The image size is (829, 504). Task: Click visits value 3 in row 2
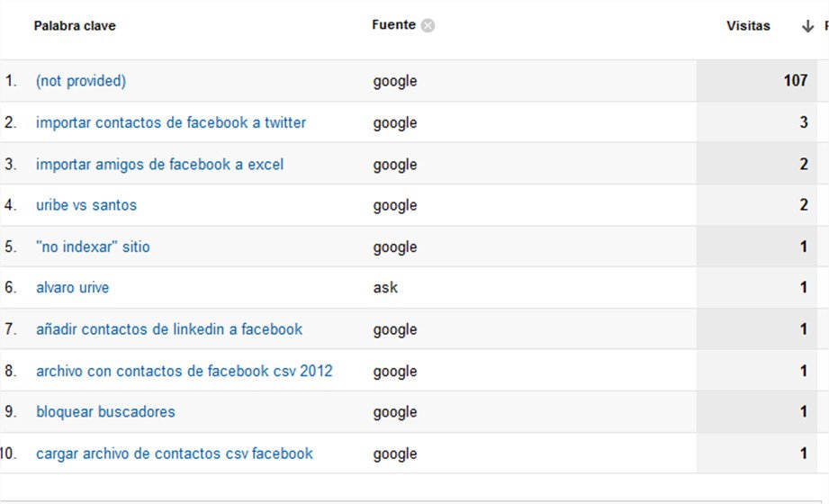(x=804, y=122)
